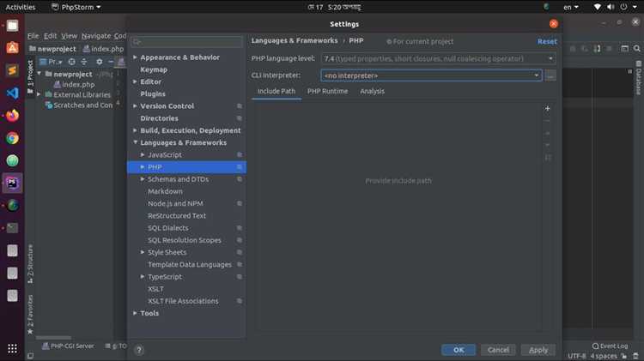Expand Version Control settings
The height and width of the screenshot is (361, 644).
tap(135, 105)
